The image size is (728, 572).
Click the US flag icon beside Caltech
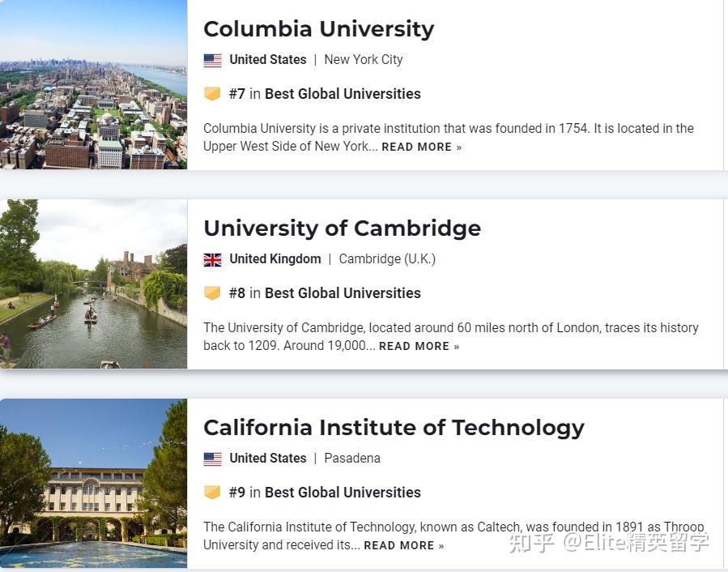tap(212, 459)
